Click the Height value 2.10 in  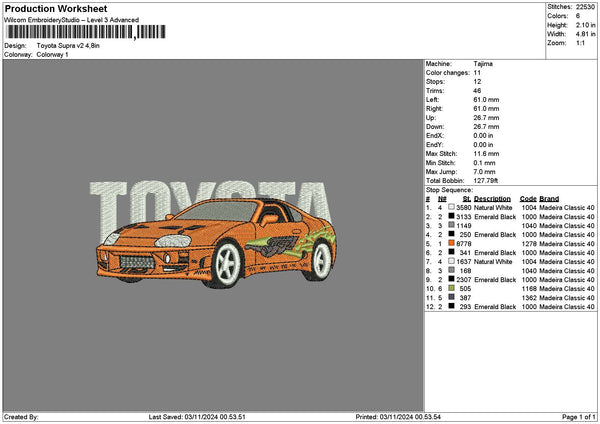586,25
